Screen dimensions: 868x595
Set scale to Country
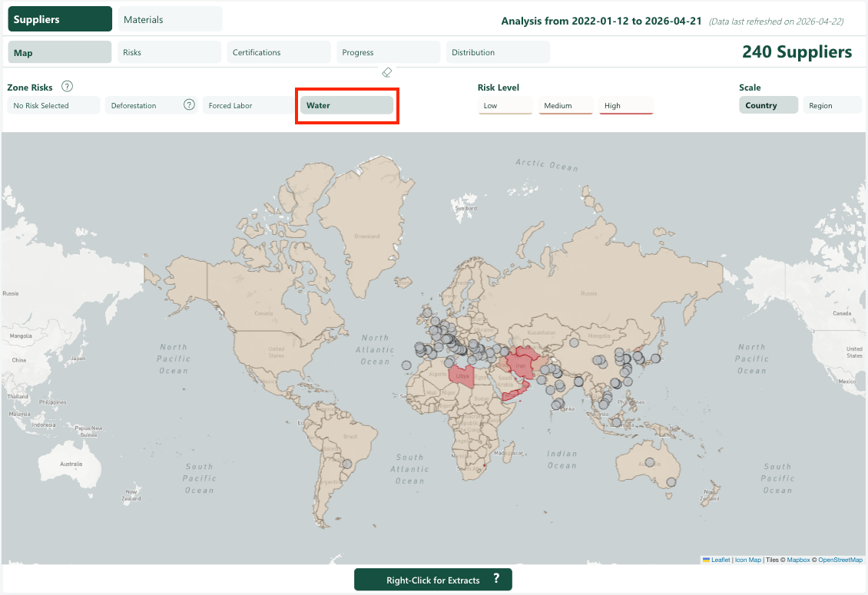click(768, 105)
